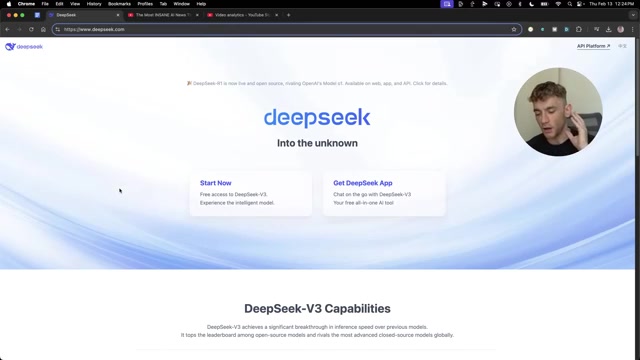Open the Bookmarks menu in menu bar
640x360 pixels.
coord(119,4)
